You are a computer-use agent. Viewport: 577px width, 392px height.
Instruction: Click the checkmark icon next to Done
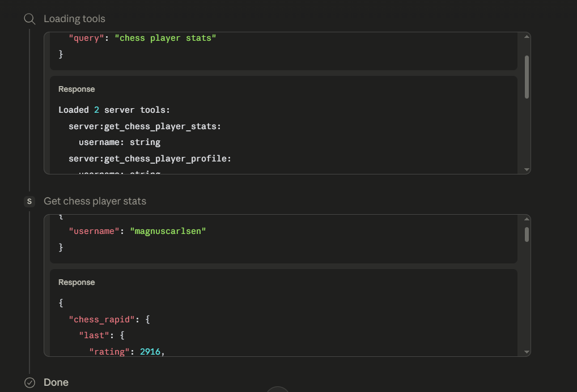[x=30, y=382]
